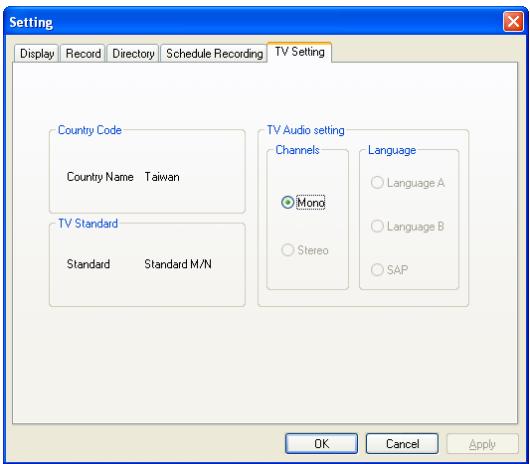This screenshot has height=464, width=530.
Task: Click the Country Code group title
Action: (90, 130)
